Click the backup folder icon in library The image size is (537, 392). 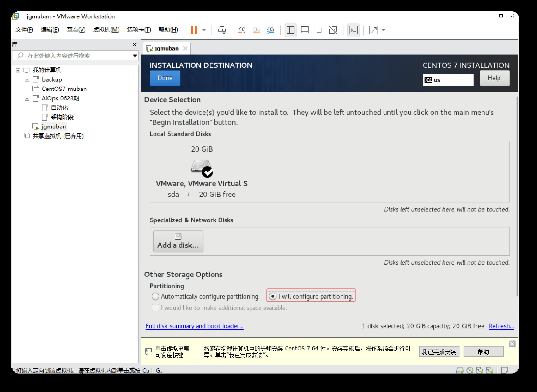tap(36, 80)
